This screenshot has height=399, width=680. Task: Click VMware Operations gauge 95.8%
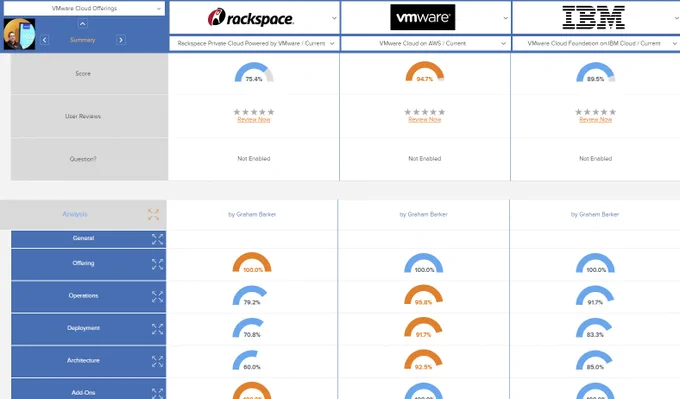[423, 295]
